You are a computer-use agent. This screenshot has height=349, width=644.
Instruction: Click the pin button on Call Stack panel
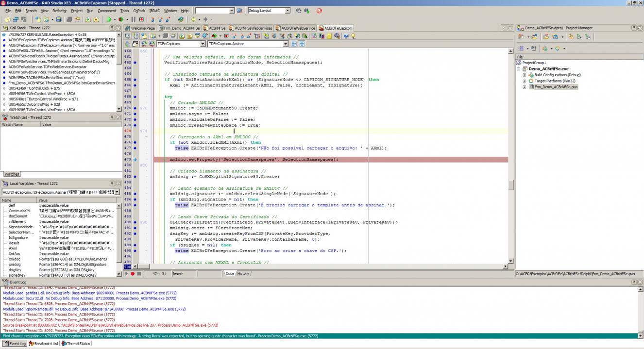point(112,28)
